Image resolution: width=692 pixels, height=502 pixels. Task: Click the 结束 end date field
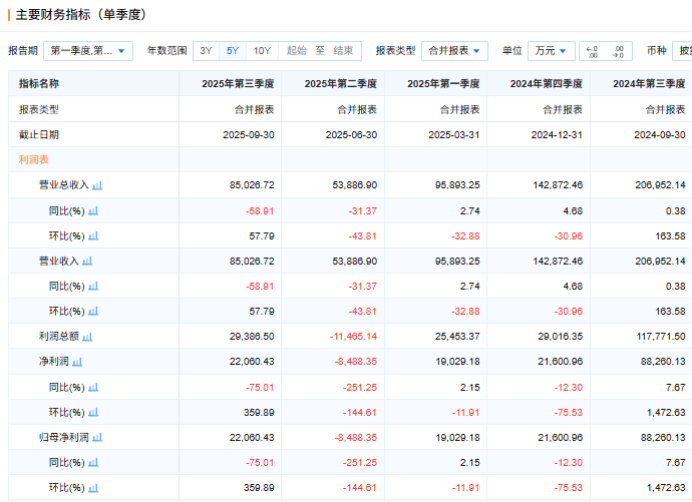[x=343, y=50]
